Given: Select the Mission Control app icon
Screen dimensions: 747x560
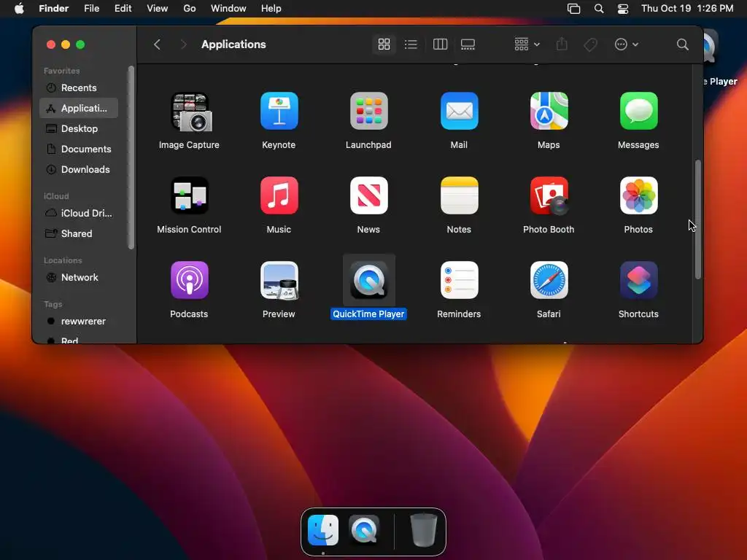Looking at the screenshot, I should click(x=190, y=195).
